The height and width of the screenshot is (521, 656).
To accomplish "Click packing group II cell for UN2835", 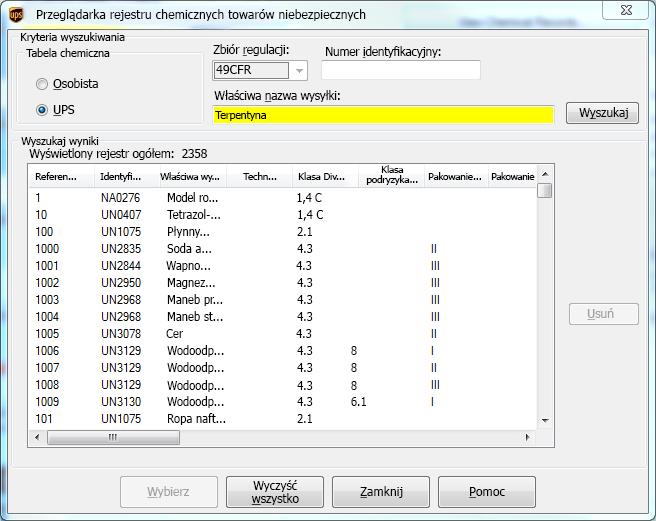I will click(x=434, y=249).
